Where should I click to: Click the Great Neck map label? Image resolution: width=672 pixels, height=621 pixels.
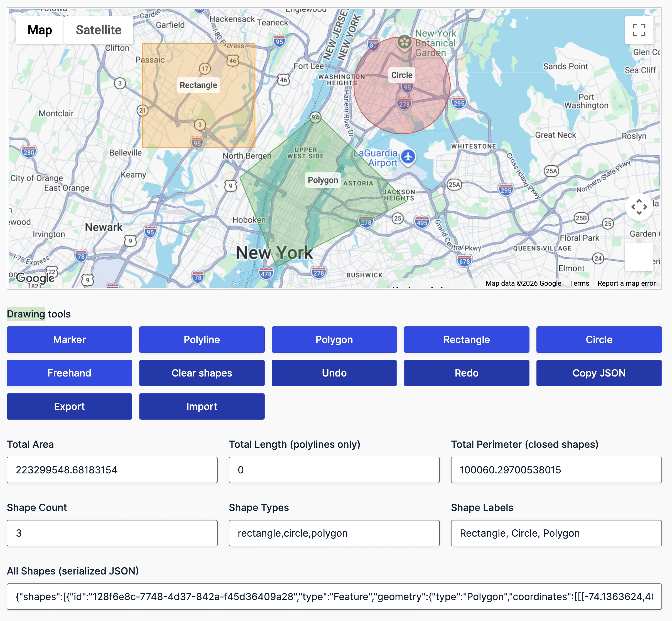click(555, 135)
